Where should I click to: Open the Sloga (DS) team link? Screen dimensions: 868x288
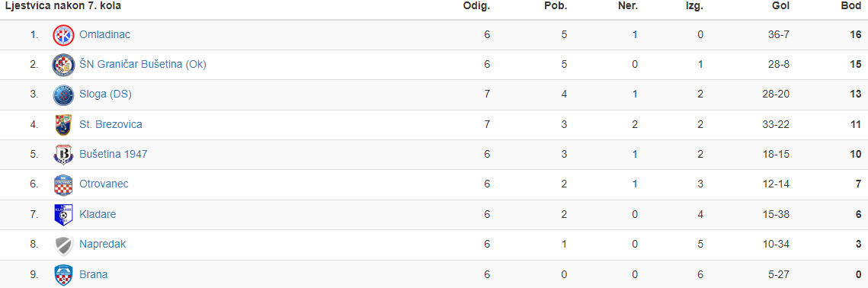click(x=105, y=94)
